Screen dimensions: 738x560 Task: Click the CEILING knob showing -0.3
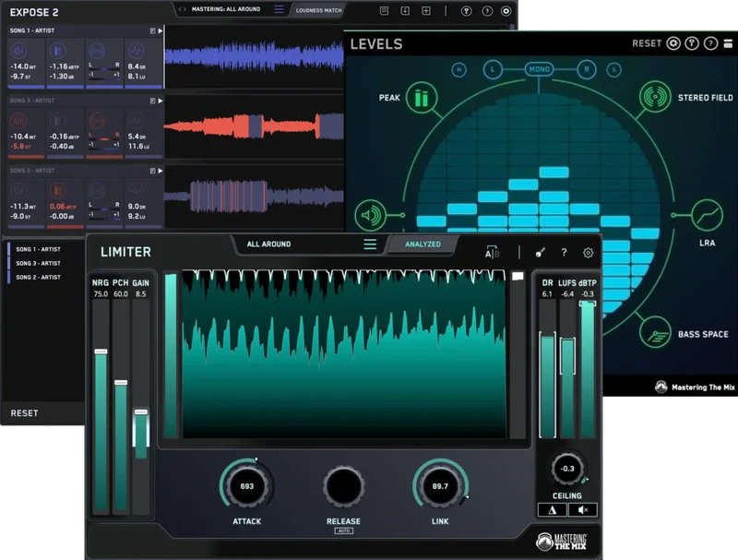(567, 469)
